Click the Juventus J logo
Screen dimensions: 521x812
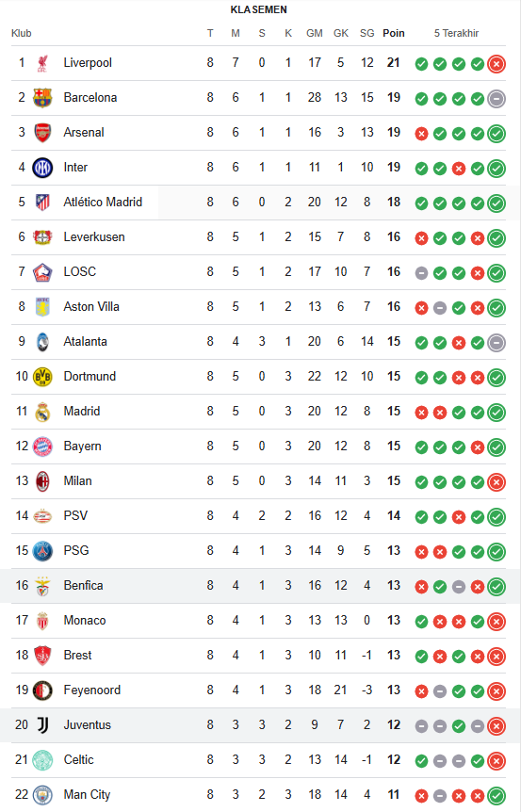pos(42,725)
